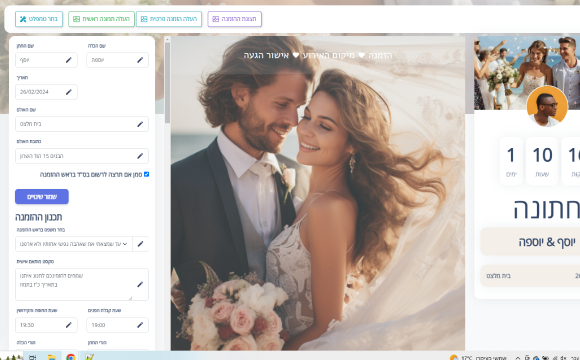Open Google Chrome from the taskbar
The height and width of the screenshot is (360, 580).
click(x=70, y=357)
